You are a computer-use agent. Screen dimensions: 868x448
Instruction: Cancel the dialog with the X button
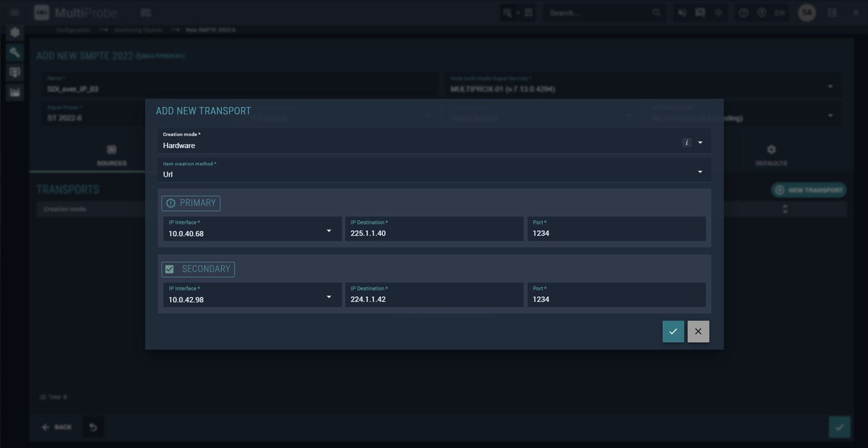tap(698, 331)
